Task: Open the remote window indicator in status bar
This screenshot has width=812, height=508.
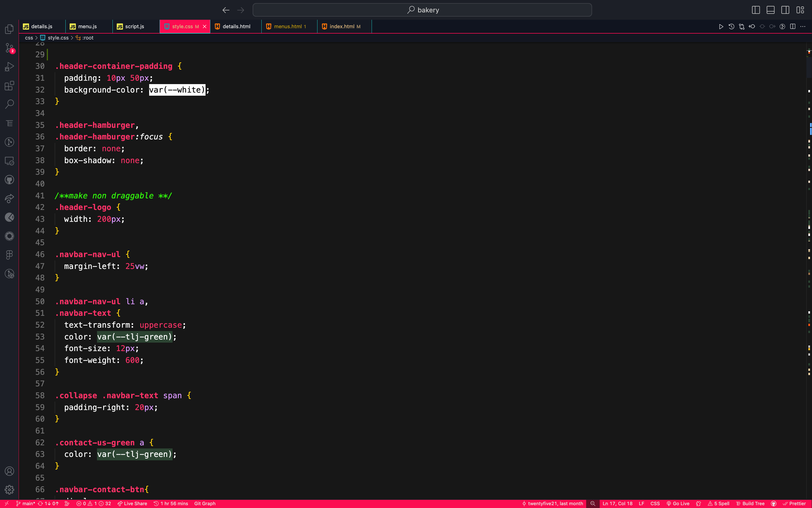Action: [x=6, y=504]
